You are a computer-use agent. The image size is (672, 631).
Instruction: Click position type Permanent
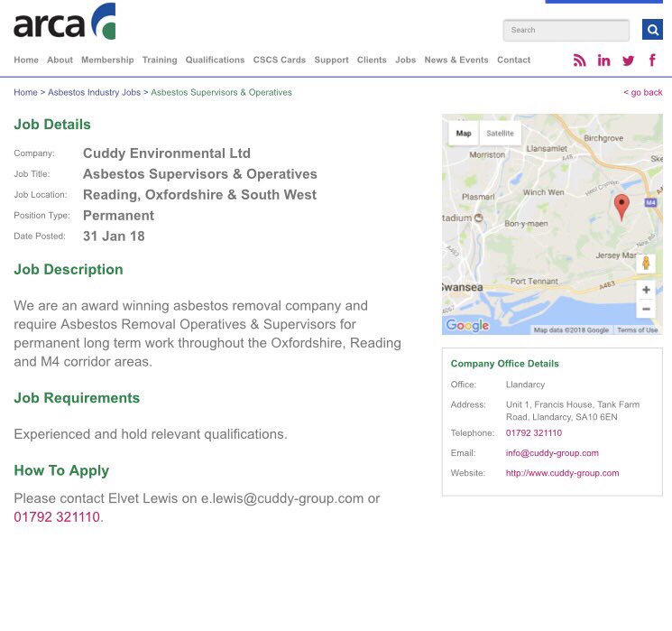119,216
